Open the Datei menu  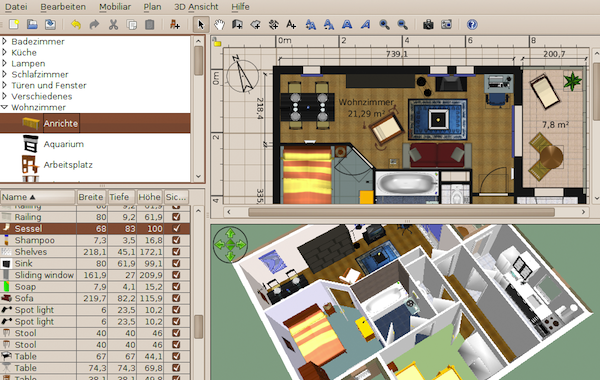click(x=16, y=7)
